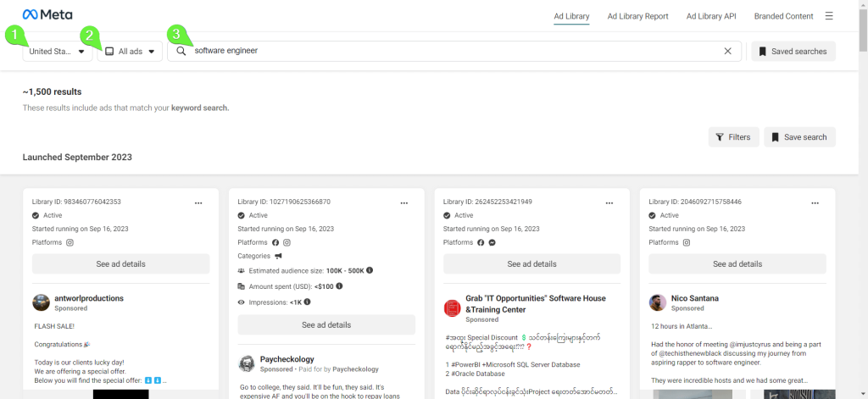Click Instagram platform icon on Paycheckology ad

287,242
